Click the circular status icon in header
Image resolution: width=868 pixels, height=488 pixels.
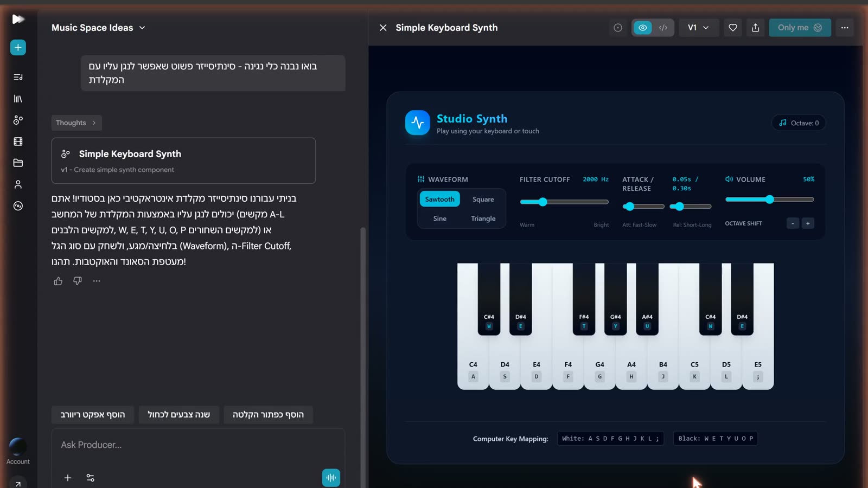coord(618,28)
